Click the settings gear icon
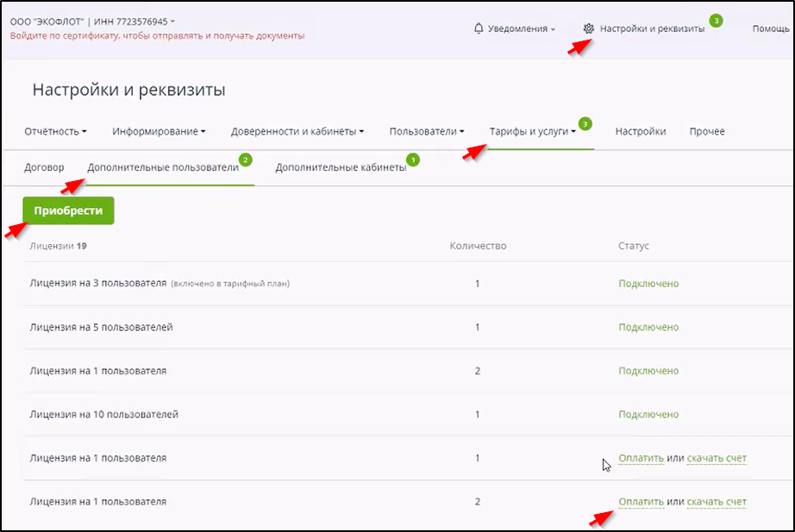795x532 pixels. point(589,28)
